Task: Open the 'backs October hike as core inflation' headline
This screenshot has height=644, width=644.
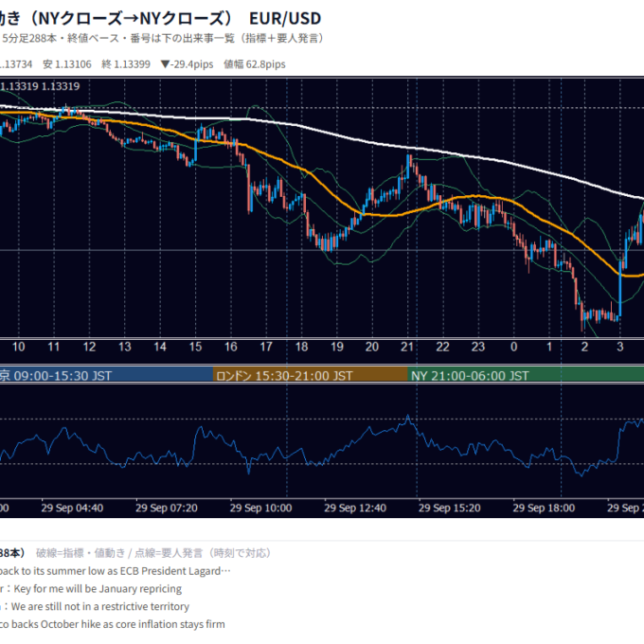Action: 113,624
